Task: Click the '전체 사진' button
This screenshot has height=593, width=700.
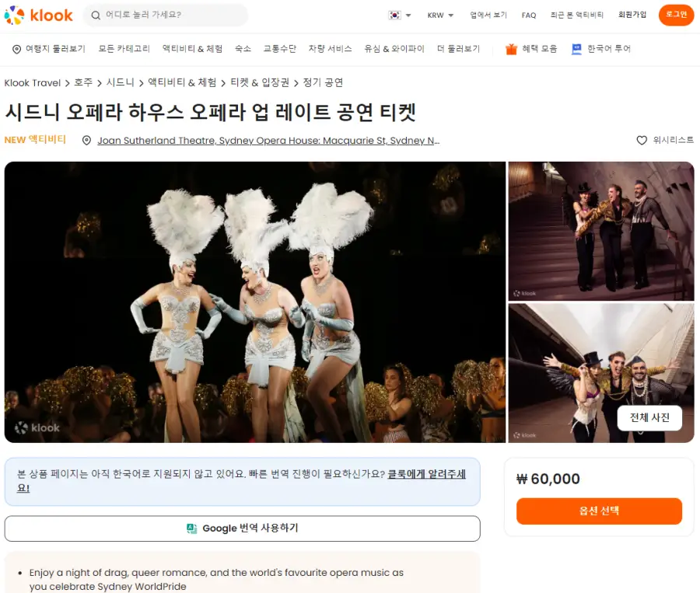Action: (x=649, y=417)
